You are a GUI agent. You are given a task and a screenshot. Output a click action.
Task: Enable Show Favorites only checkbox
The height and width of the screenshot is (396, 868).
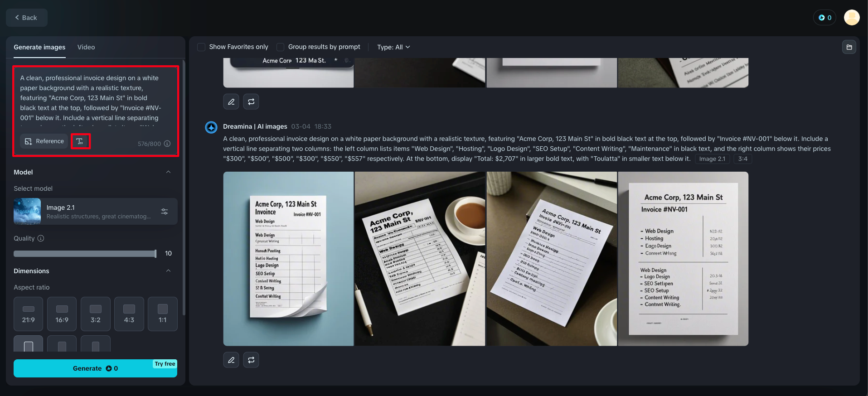201,47
